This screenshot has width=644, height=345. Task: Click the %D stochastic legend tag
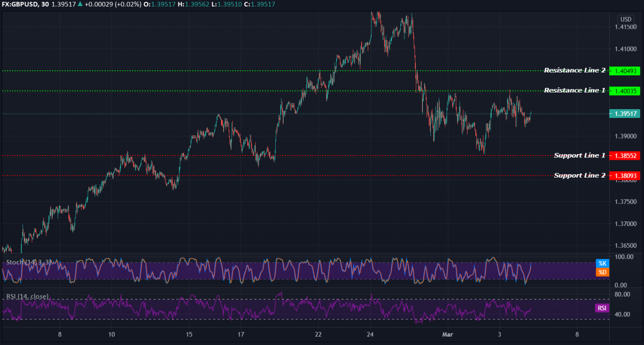pyautogui.click(x=602, y=272)
